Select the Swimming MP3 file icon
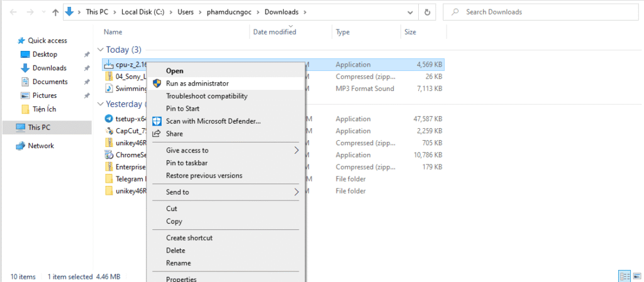644x282 pixels. (109, 89)
